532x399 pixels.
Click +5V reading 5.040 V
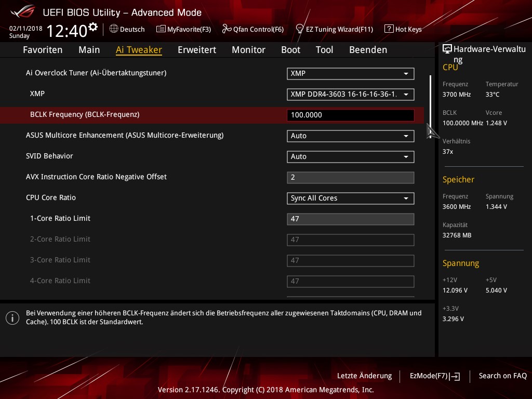pyautogui.click(x=496, y=290)
